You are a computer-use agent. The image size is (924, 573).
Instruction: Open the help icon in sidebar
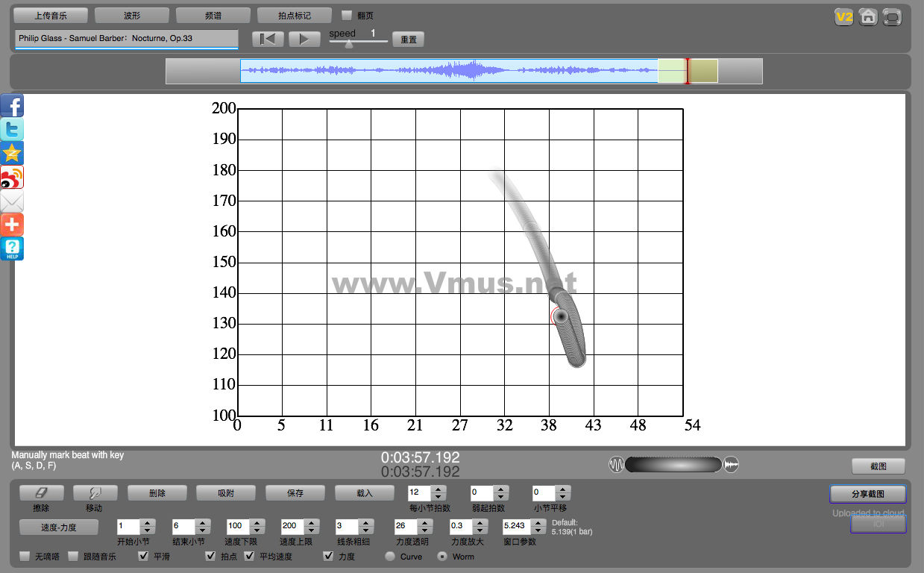pos(12,248)
